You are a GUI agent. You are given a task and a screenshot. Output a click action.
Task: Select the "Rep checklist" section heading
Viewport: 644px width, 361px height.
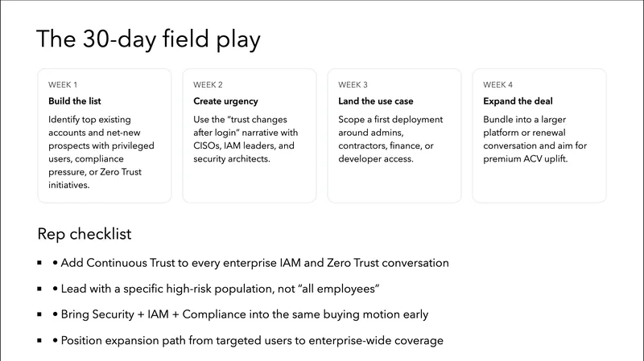click(x=85, y=234)
